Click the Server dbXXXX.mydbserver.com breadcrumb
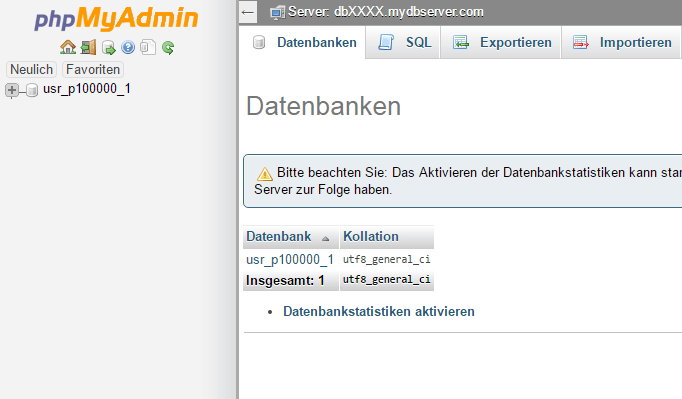This screenshot has width=682, height=399. click(x=386, y=12)
